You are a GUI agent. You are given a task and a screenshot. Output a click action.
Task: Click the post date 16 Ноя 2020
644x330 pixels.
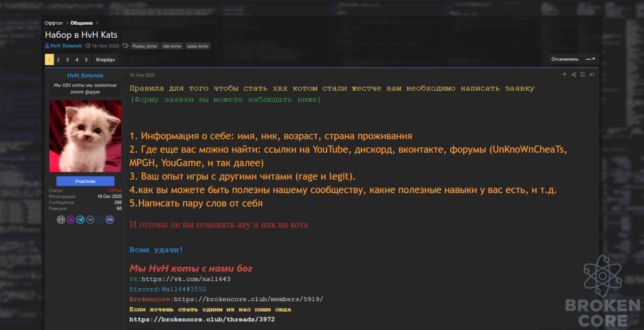142,75
